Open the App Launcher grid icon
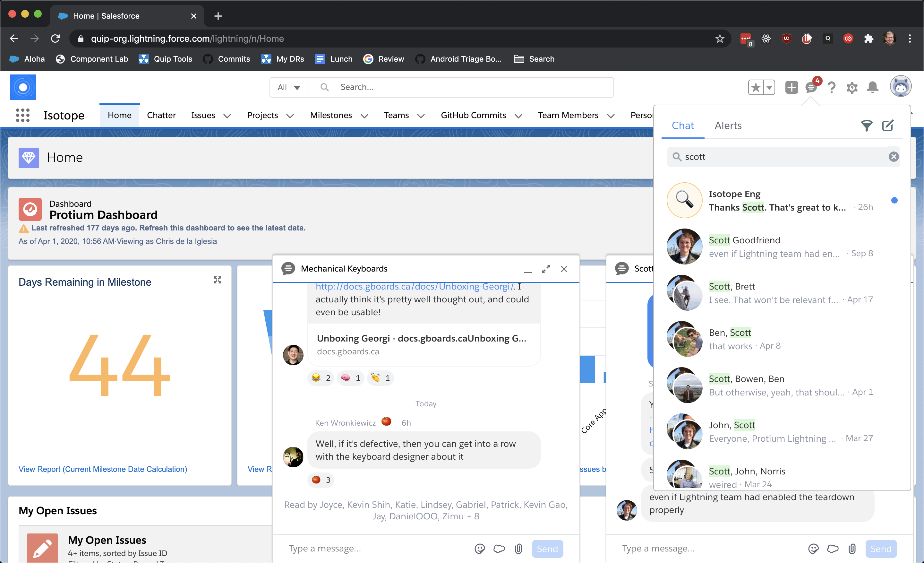The image size is (924, 563). click(22, 115)
